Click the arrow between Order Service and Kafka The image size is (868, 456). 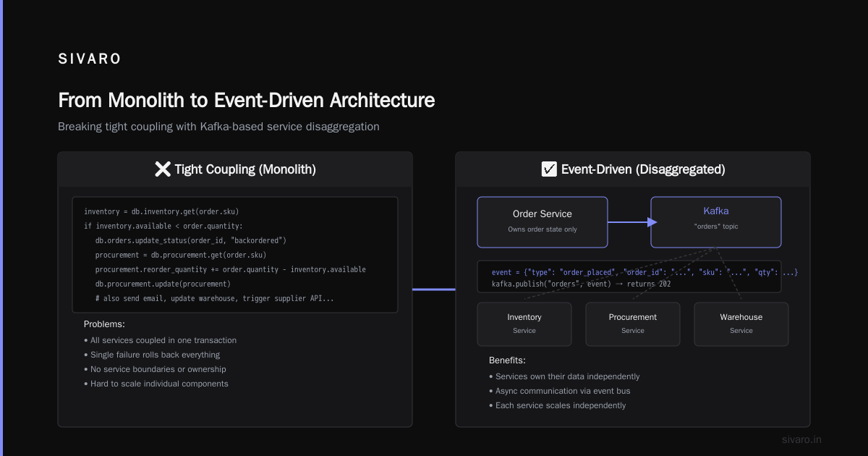[x=629, y=222]
